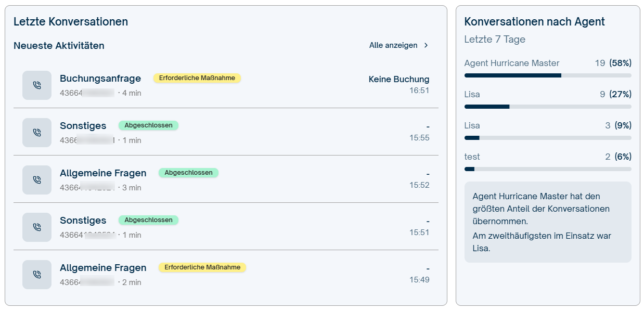This screenshot has width=644, height=310.
Task: Click phone icon of 15:55 Sonstiges call
Action: coord(37,133)
